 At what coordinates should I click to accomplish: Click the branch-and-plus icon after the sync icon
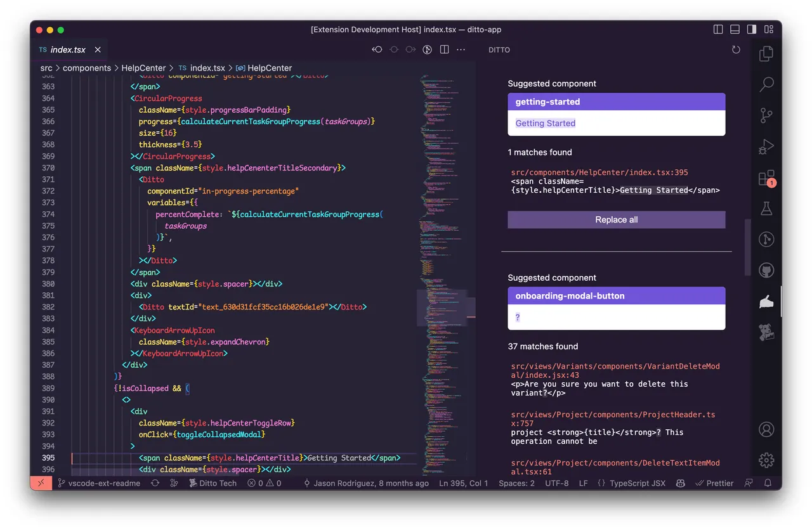[174, 483]
